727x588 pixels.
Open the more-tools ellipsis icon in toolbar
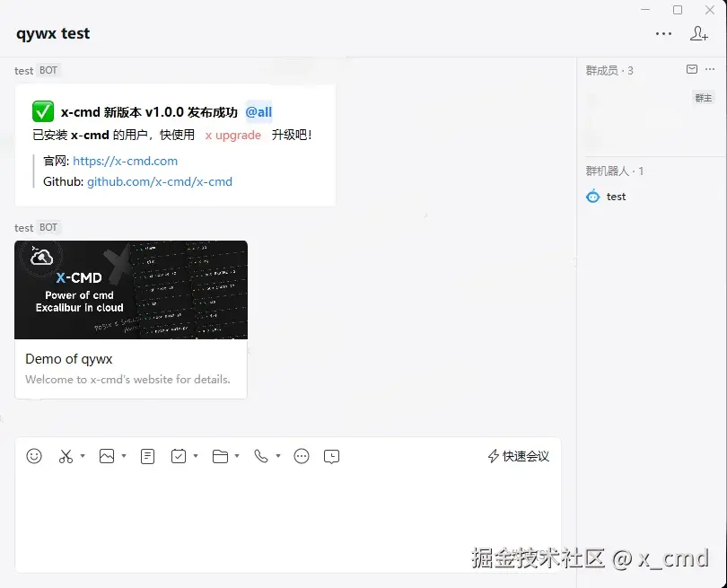pyautogui.click(x=301, y=456)
